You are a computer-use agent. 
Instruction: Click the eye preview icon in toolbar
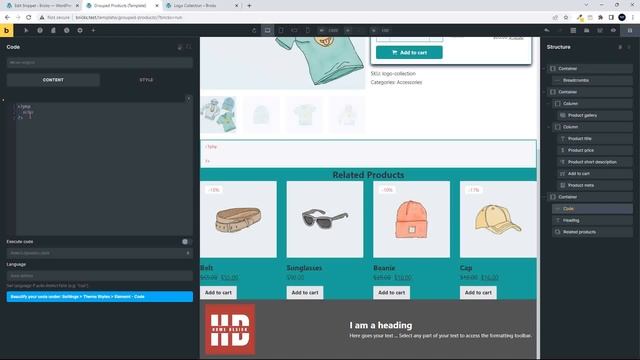[613, 30]
